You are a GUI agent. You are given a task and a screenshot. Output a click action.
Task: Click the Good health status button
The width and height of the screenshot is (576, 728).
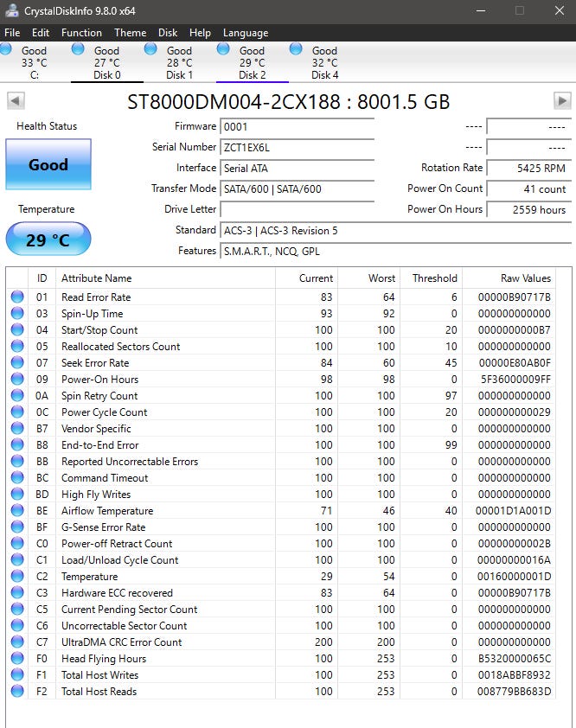(x=48, y=164)
